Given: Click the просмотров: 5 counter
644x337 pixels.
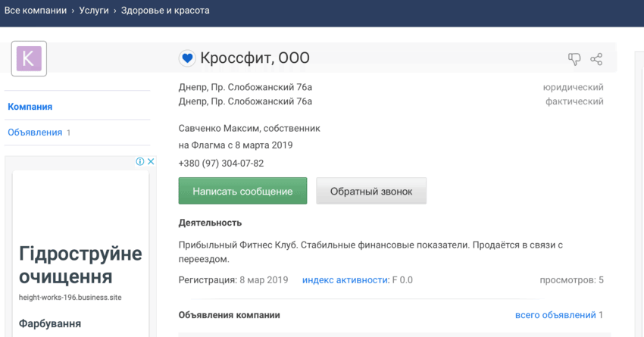Looking at the screenshot, I should click(572, 280).
